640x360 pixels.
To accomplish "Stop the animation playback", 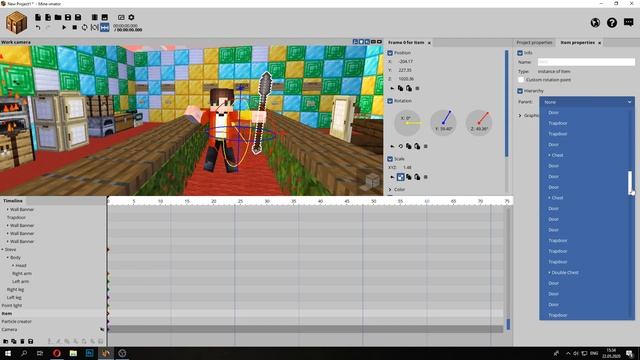I will [74, 28].
